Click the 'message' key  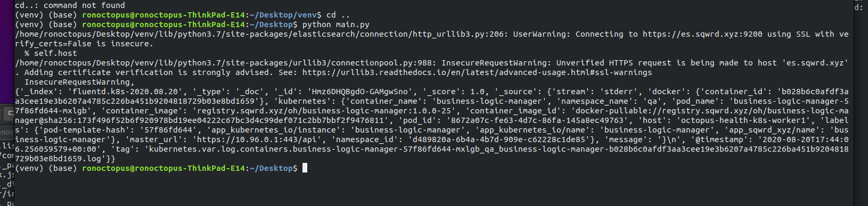click(x=626, y=139)
